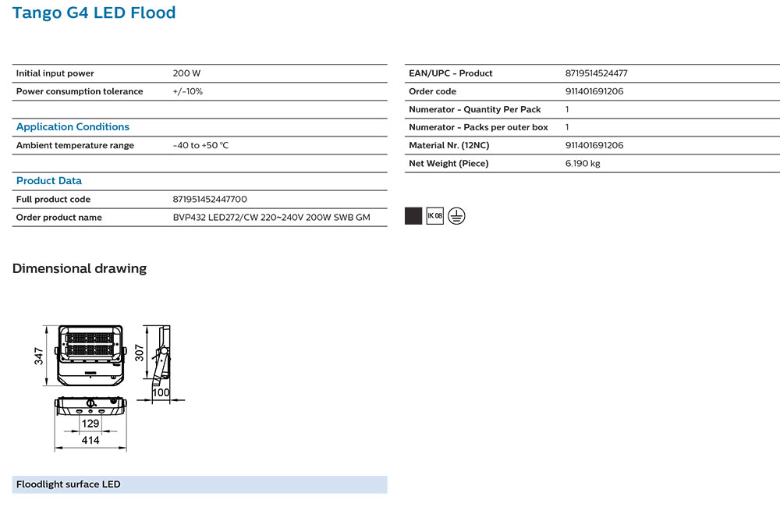Click the black square color icon
The height and width of the screenshot is (532, 780).
coord(413,216)
